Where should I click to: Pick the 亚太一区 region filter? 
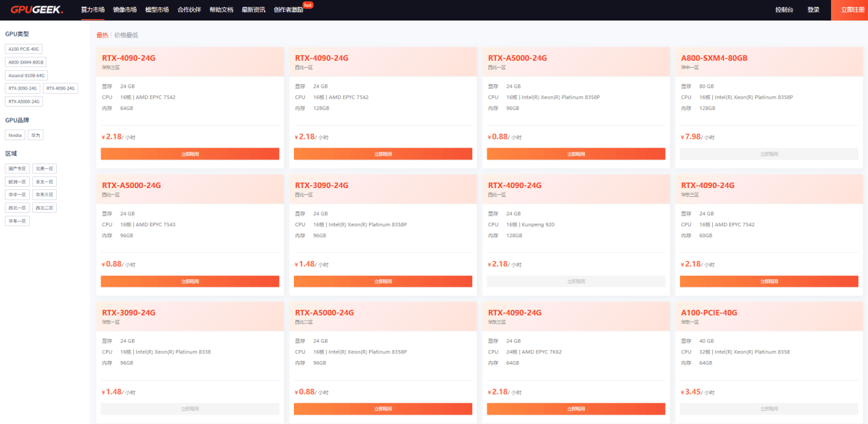click(44, 182)
